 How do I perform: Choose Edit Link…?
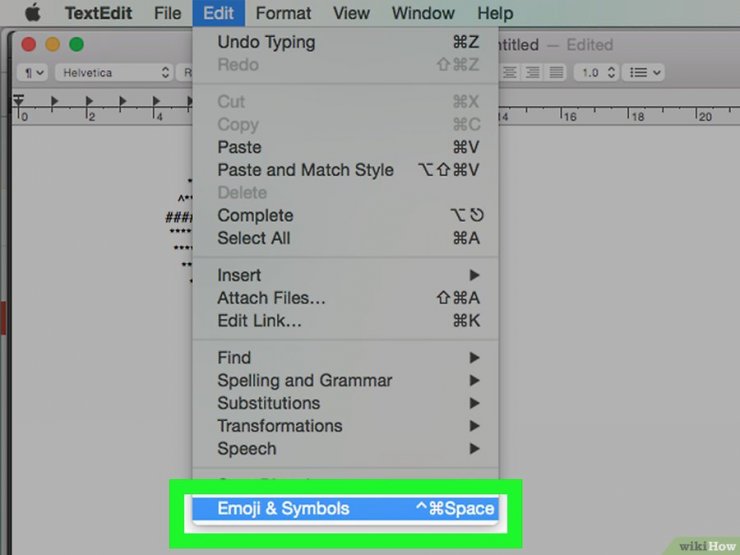pos(345,321)
